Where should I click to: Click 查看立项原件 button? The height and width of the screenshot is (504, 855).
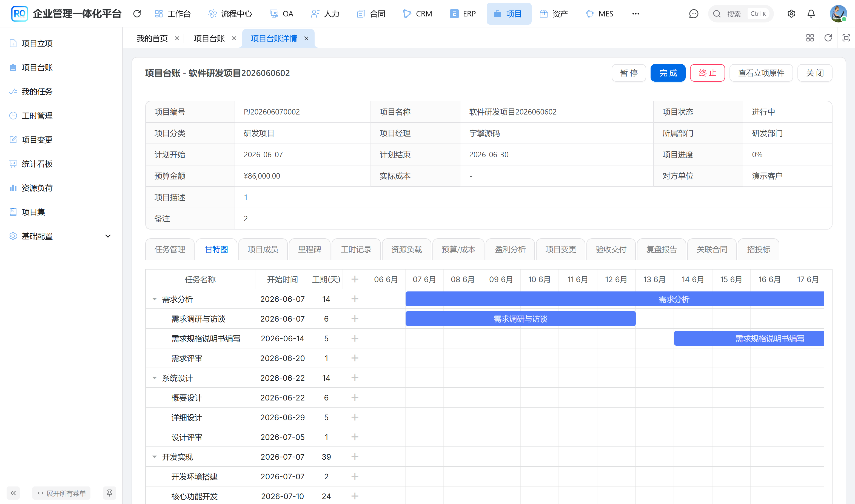tap(761, 73)
